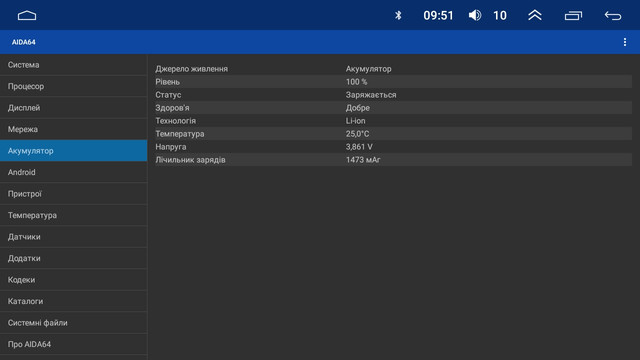Tap the double chevron up icon
The width and height of the screenshot is (640, 360).
coord(535,16)
